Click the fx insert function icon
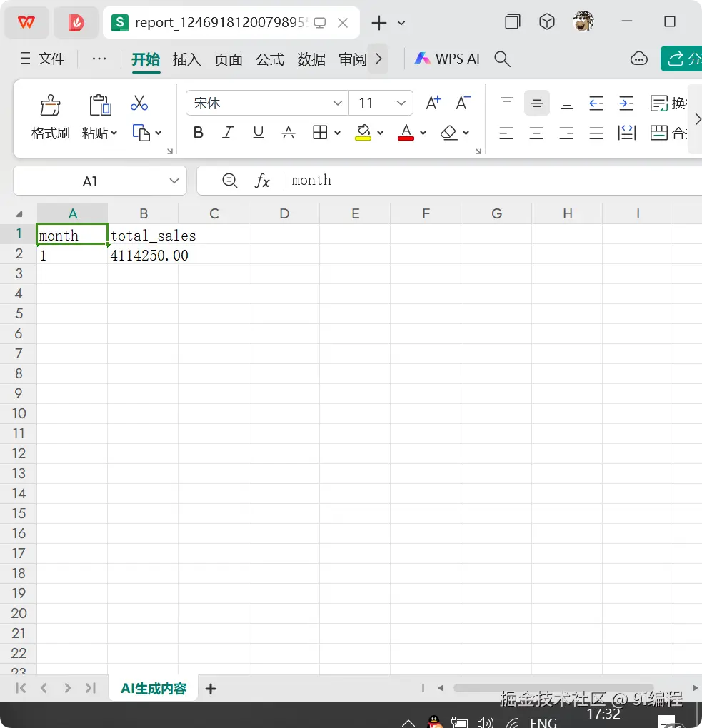This screenshot has width=702, height=728. click(x=263, y=181)
